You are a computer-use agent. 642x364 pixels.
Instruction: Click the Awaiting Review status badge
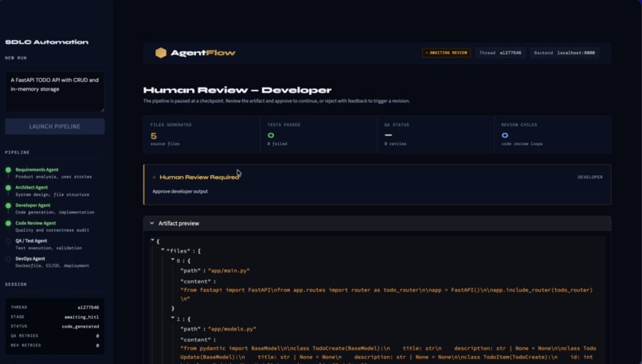tap(446, 53)
